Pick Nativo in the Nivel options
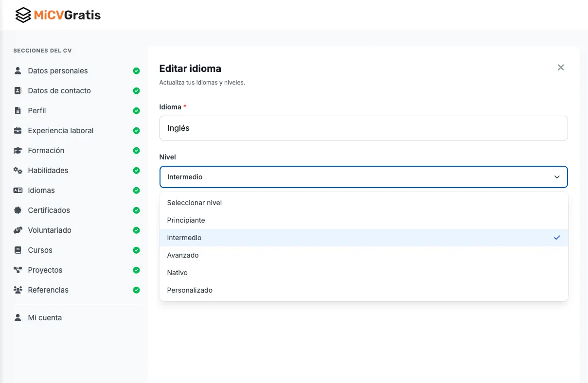Image resolution: width=588 pixels, height=383 pixels. (x=178, y=273)
